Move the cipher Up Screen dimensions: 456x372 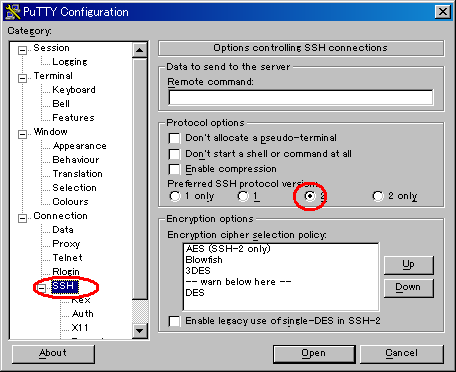click(409, 265)
